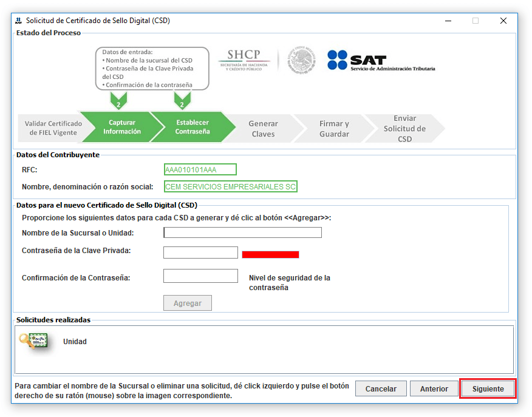Image resolution: width=532 pixels, height=417 pixels.
Task: Click the application icon in the title bar
Action: tap(19, 21)
